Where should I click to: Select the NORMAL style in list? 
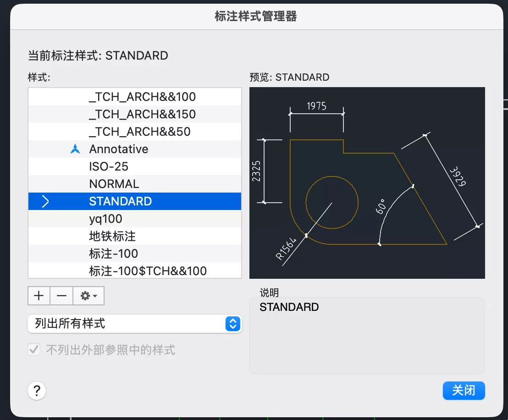(114, 184)
